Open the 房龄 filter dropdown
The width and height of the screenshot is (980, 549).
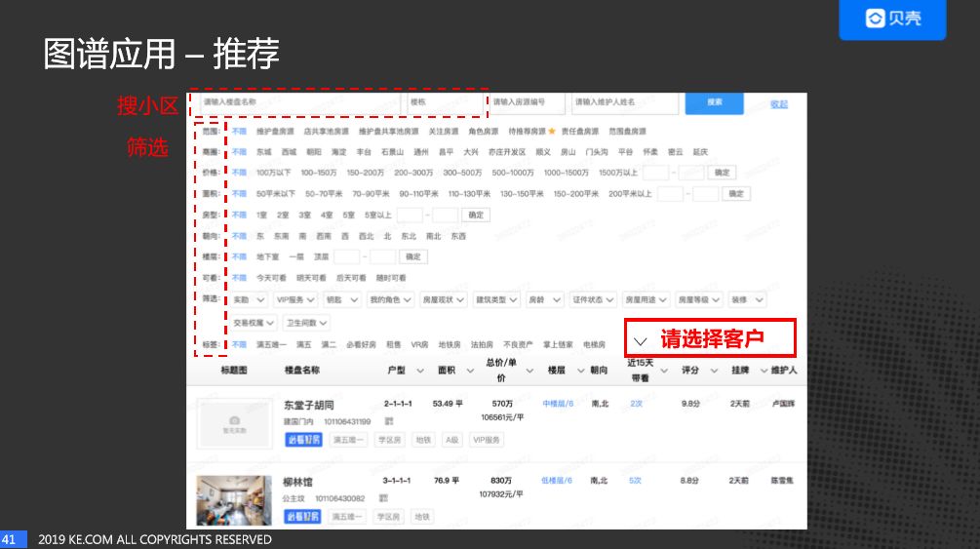545,300
